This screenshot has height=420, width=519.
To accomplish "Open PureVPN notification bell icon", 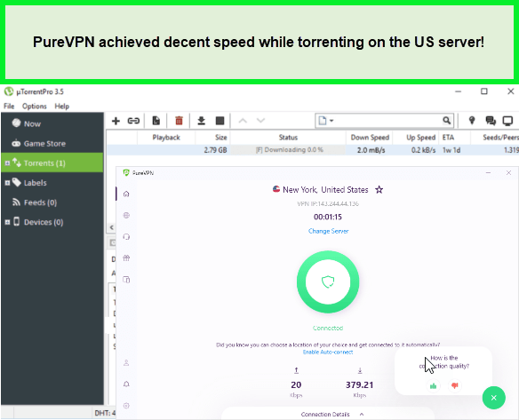I will click(x=126, y=384).
